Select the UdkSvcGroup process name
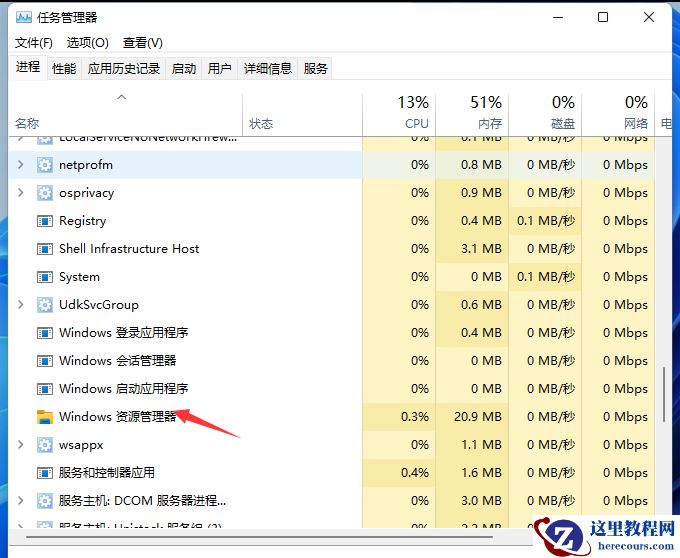 [x=99, y=305]
